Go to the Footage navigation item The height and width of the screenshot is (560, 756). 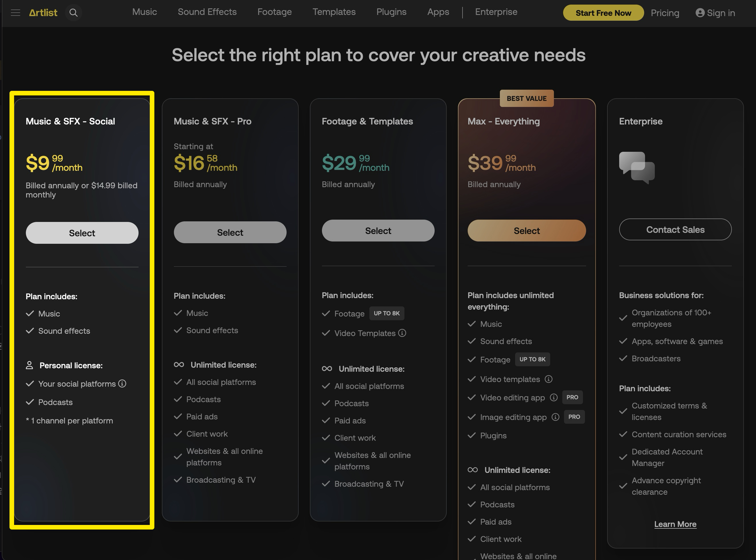point(274,12)
